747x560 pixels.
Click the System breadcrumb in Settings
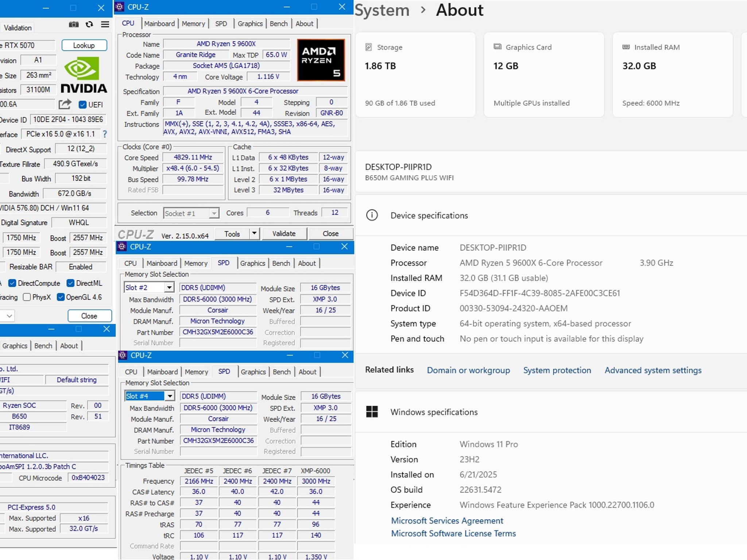[382, 10]
